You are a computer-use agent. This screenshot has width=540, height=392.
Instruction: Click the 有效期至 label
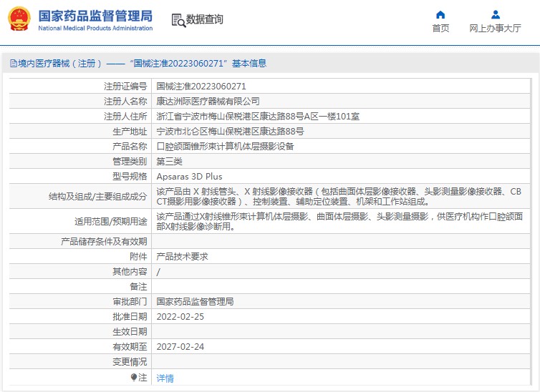(x=130, y=347)
